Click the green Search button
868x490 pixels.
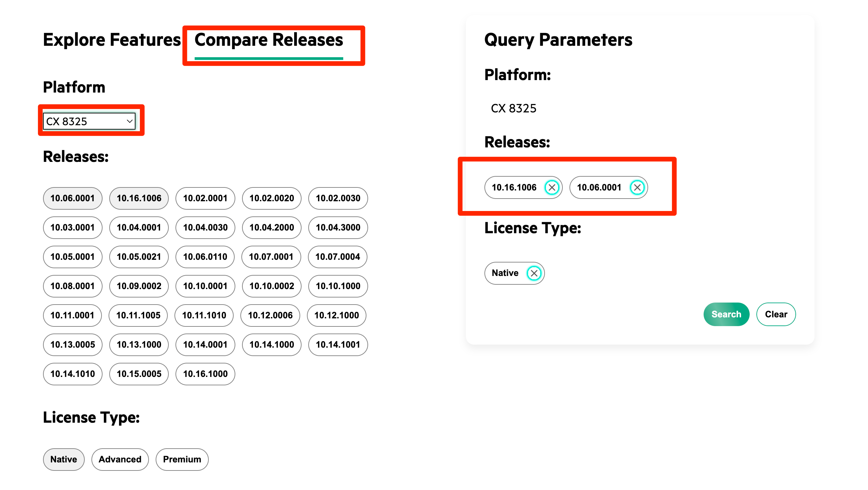(726, 314)
